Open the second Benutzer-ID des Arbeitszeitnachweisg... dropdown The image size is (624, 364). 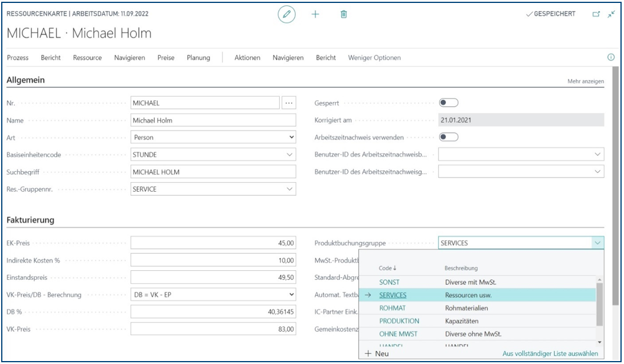597,172
